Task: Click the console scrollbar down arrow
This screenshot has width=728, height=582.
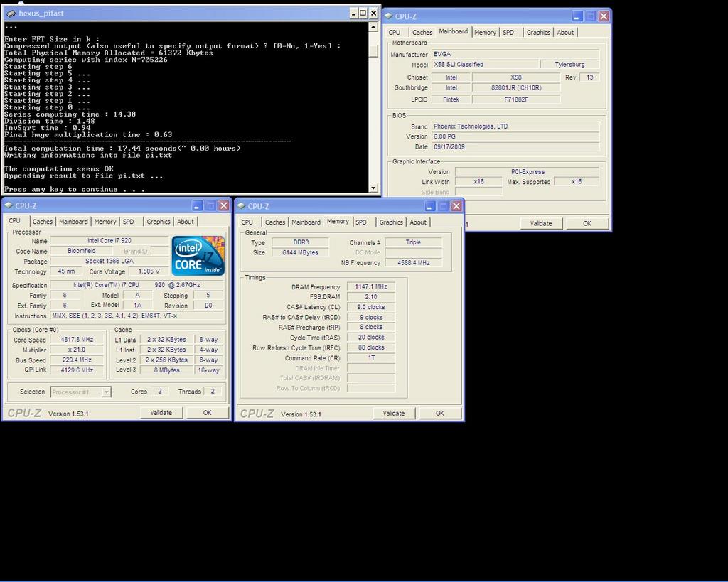Action: tap(373, 188)
